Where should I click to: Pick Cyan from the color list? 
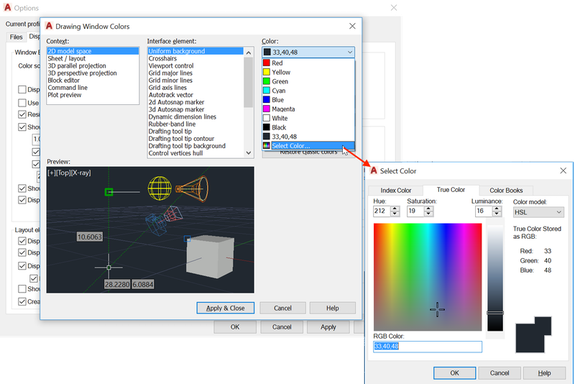[308, 91]
